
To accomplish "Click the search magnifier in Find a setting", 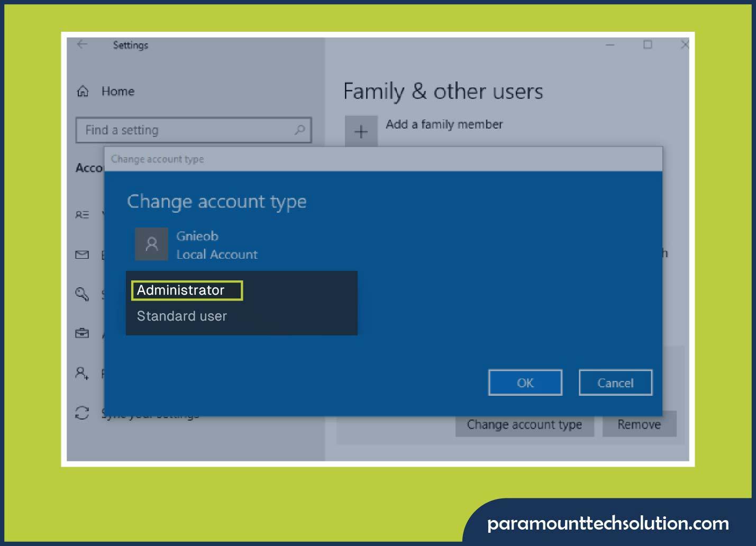I will pyautogui.click(x=299, y=130).
